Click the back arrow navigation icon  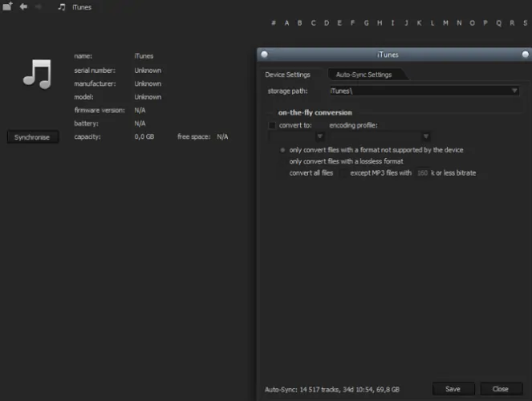pyautogui.click(x=23, y=6)
